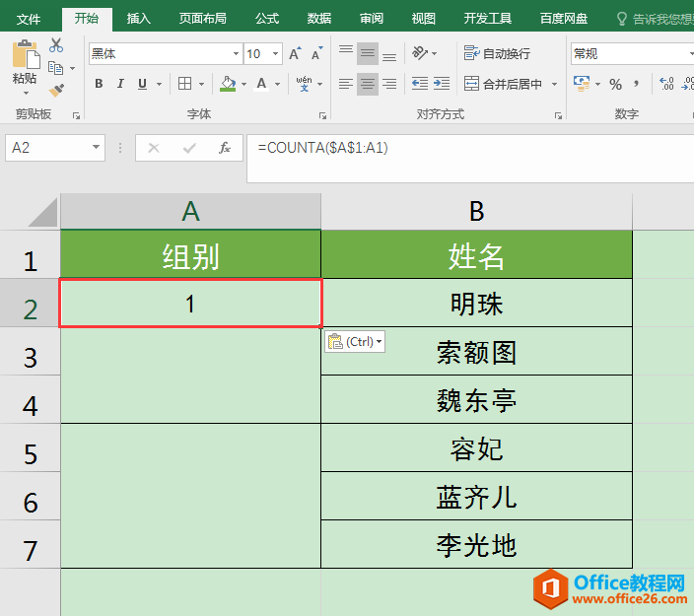Click cell containing 李光地
Screen dimensions: 694x616
477,545
